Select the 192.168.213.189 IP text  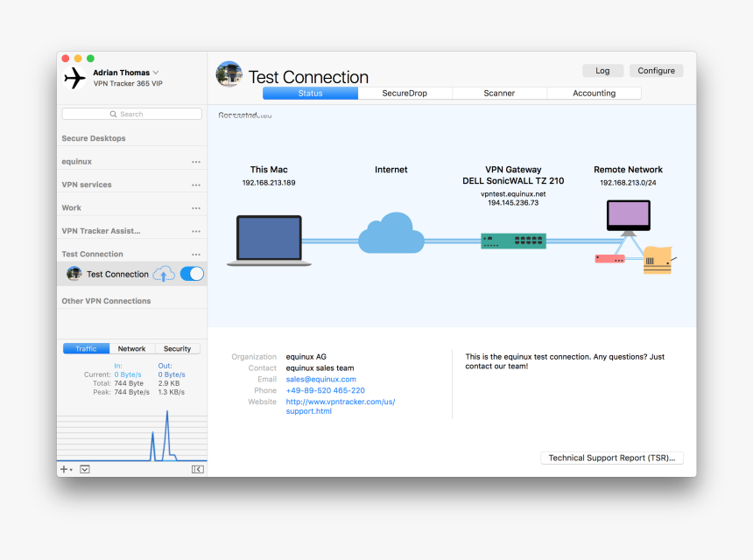pyautogui.click(x=269, y=183)
